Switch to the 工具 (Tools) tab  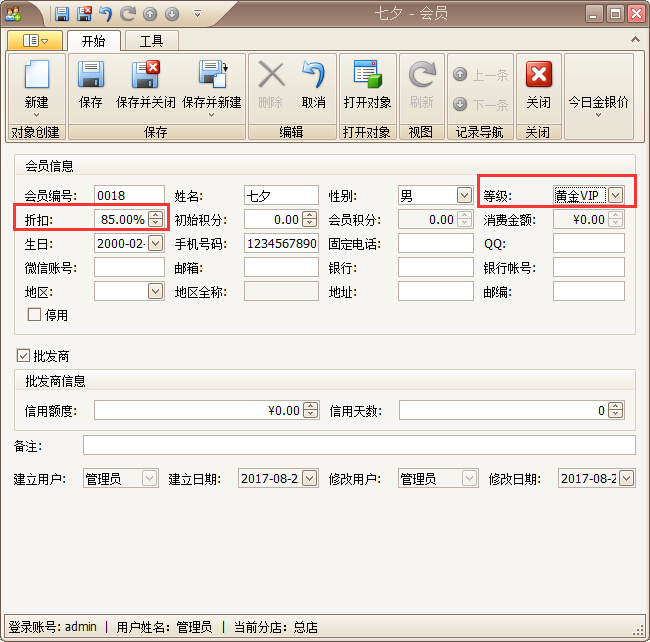[151, 41]
